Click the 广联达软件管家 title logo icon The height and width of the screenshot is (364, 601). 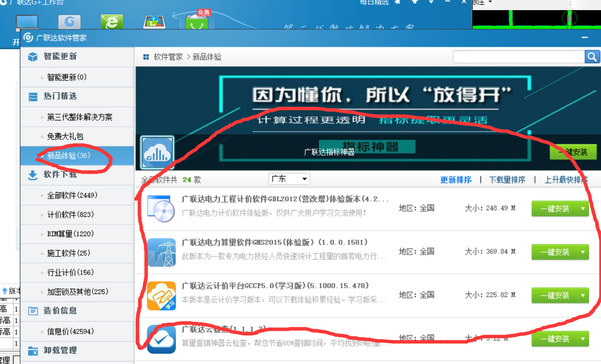click(x=28, y=38)
